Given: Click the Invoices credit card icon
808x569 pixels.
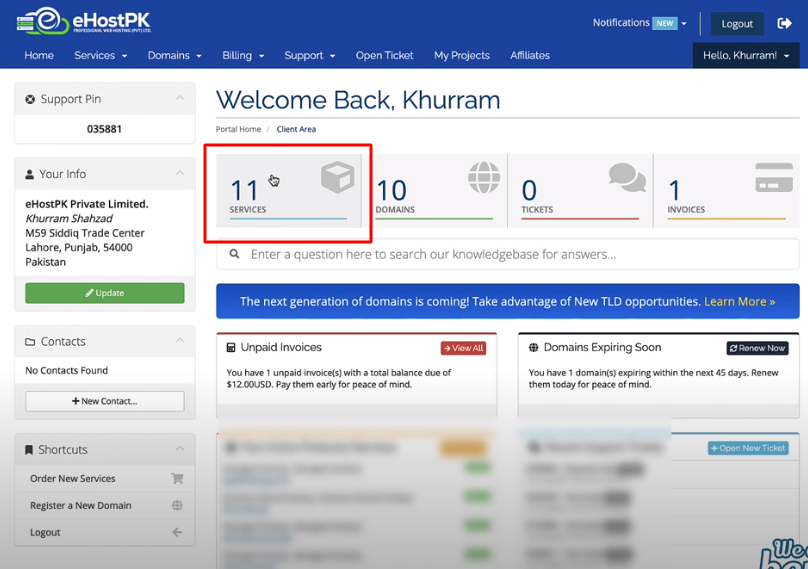Looking at the screenshot, I should click(774, 178).
